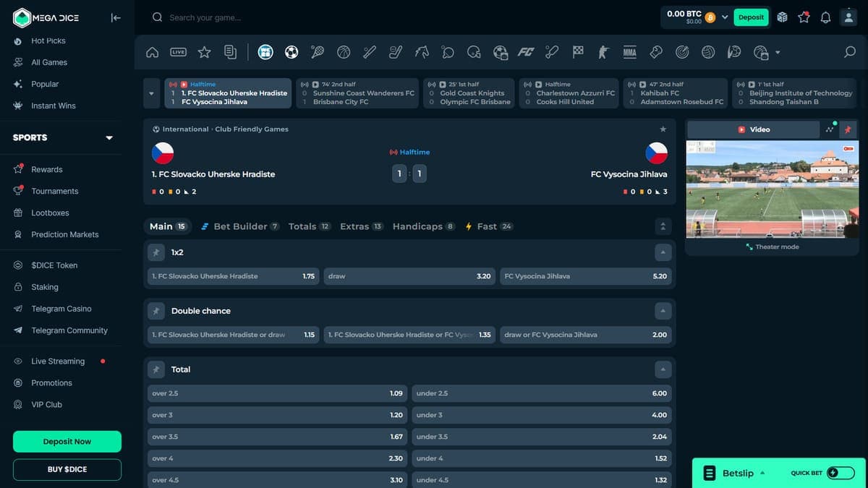Pin the Double chance market
This screenshot has width=868, height=488.
tap(156, 311)
